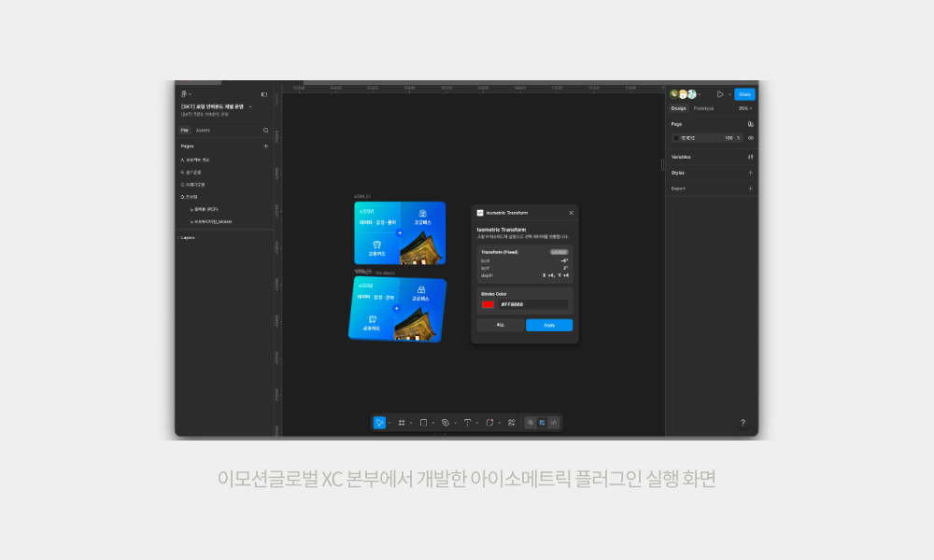Viewport: 934px width, 560px height.
Task: Open Frame tool options dropdown arrow
Action: tap(411, 423)
